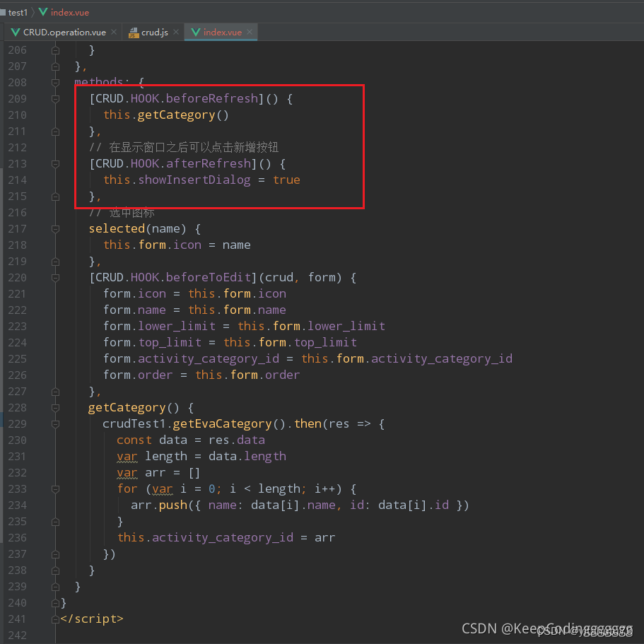The width and height of the screenshot is (644, 644).
Task: Click beforeToEdit identifier on line 220
Action: [x=209, y=277]
